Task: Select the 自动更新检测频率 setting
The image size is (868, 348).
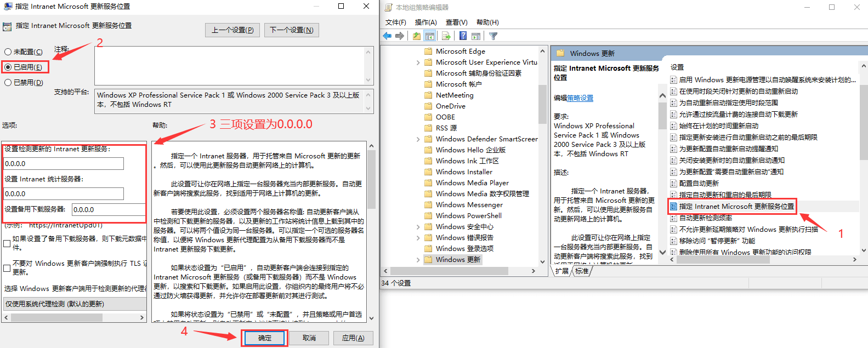Action: point(705,218)
